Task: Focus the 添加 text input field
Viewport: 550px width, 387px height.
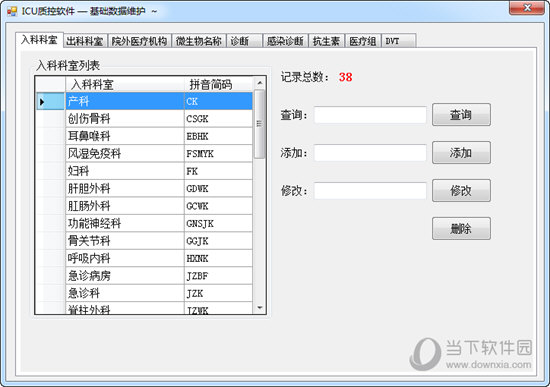Action: click(x=370, y=153)
